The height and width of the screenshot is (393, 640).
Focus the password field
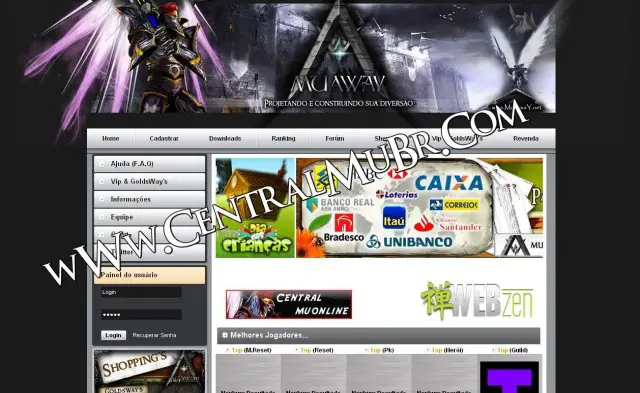click(x=141, y=315)
